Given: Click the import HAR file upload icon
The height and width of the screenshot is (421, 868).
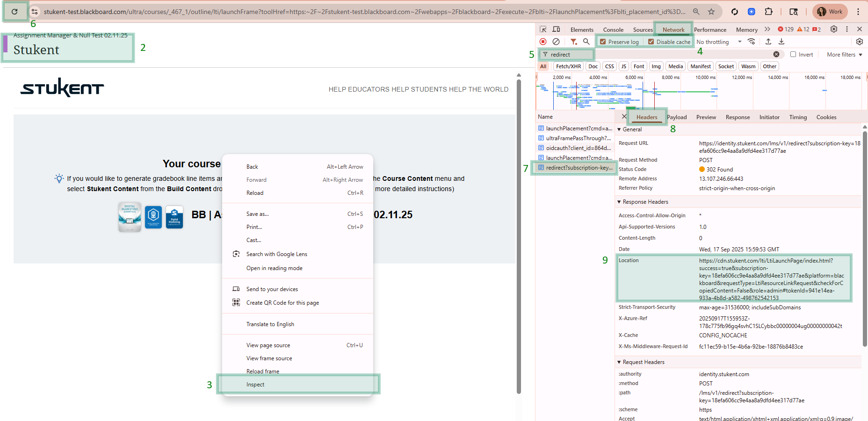Looking at the screenshot, I should pyautogui.click(x=768, y=42).
